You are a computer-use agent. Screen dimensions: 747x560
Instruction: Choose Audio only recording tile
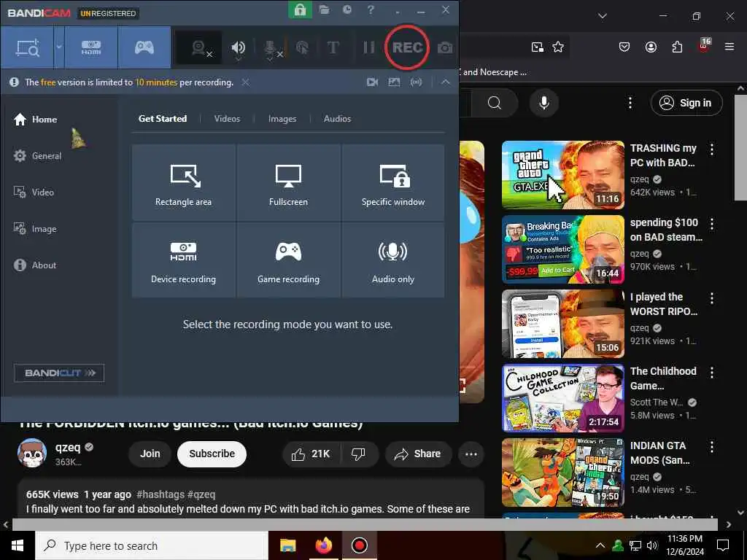[x=393, y=260]
